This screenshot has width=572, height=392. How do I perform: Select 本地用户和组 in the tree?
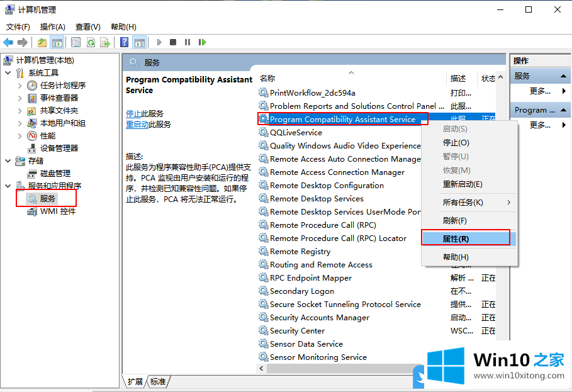pyautogui.click(x=63, y=123)
